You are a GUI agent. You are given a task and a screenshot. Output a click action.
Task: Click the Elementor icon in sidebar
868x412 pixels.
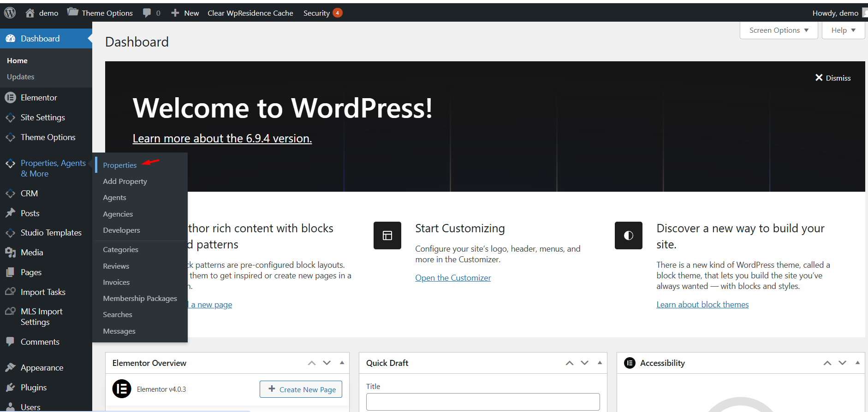point(10,98)
